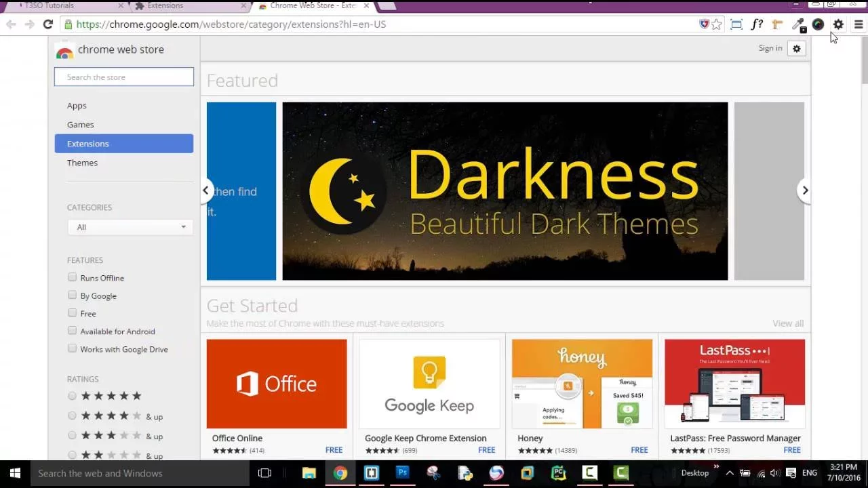Open web store settings gear next to Sign in
The width and height of the screenshot is (868, 488).
[797, 48]
